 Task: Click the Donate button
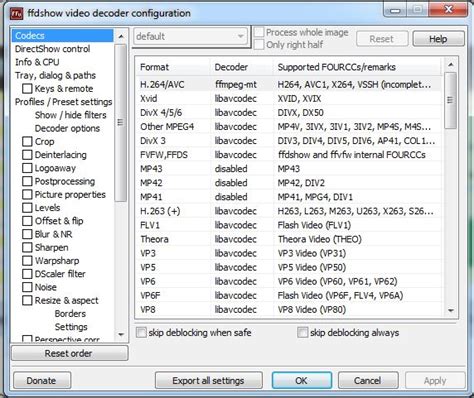42,381
